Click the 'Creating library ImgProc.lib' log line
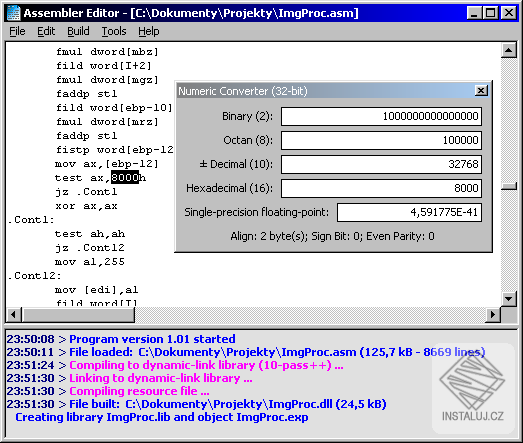The width and height of the screenshot is (523, 443). pyautogui.click(x=162, y=417)
